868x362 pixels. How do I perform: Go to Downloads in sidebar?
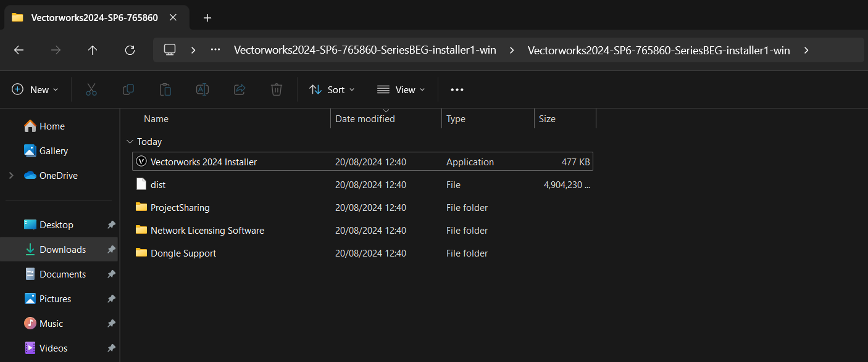(62, 250)
